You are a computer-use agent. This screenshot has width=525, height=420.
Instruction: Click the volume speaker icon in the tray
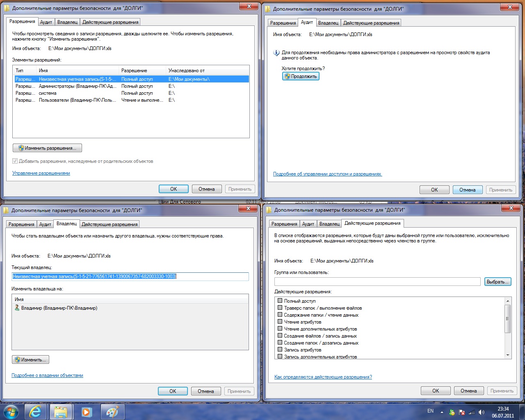pos(482,412)
